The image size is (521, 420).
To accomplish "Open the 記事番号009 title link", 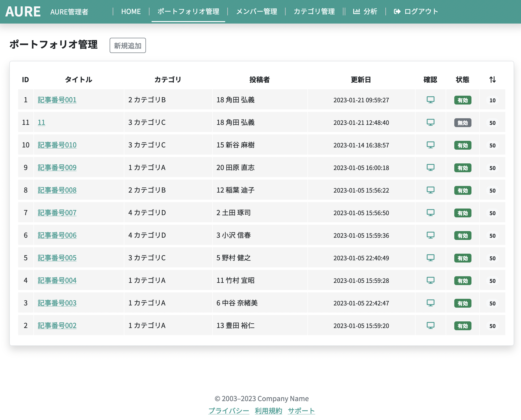I will click(x=57, y=168).
